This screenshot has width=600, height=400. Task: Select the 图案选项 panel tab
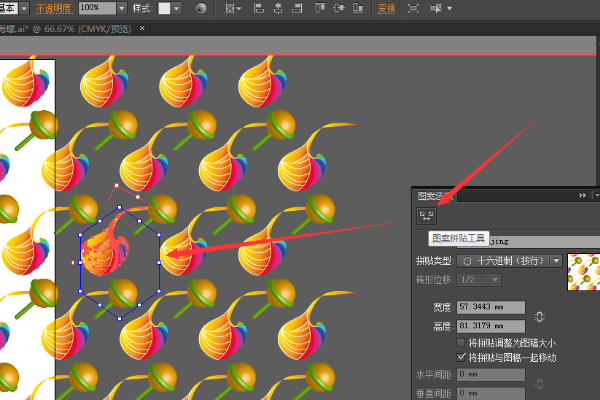435,196
